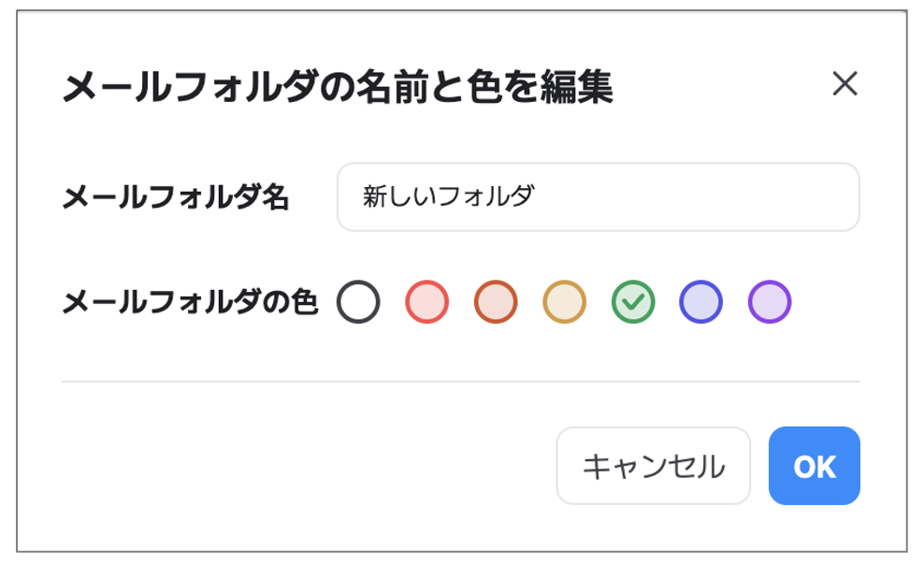Click the メールフォルダの色 label
Image resolution: width=924 pixels, height=565 pixels.
pyautogui.click(x=190, y=302)
